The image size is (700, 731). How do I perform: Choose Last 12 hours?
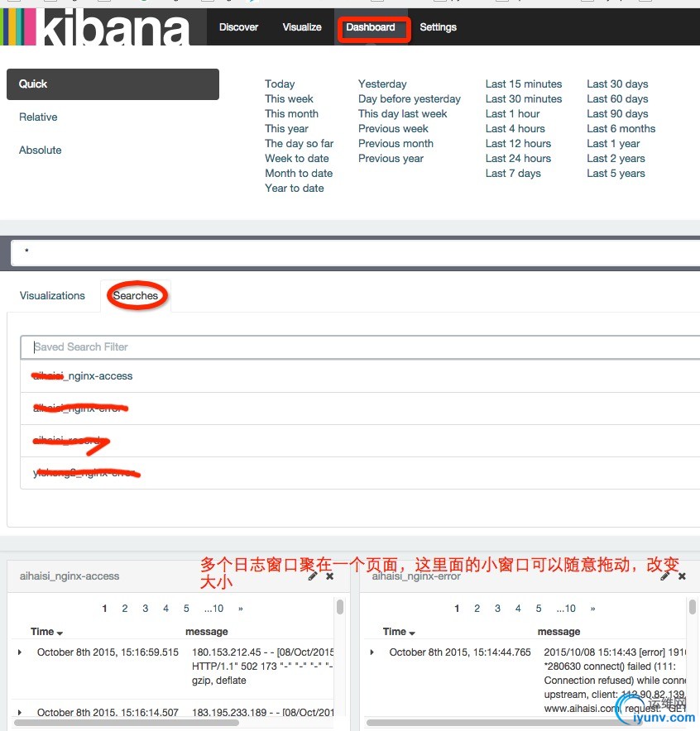click(518, 144)
